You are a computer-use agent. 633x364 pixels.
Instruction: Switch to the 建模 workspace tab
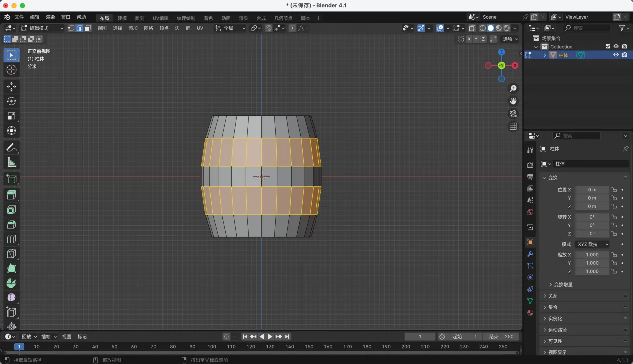point(122,18)
